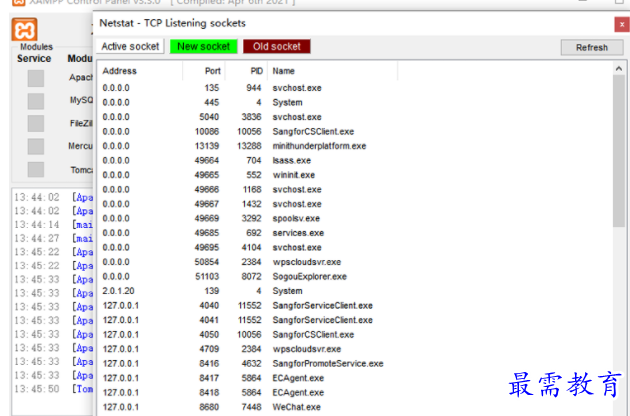Sort by the Port column header
Screen dimensions: 630x416
coord(204,71)
